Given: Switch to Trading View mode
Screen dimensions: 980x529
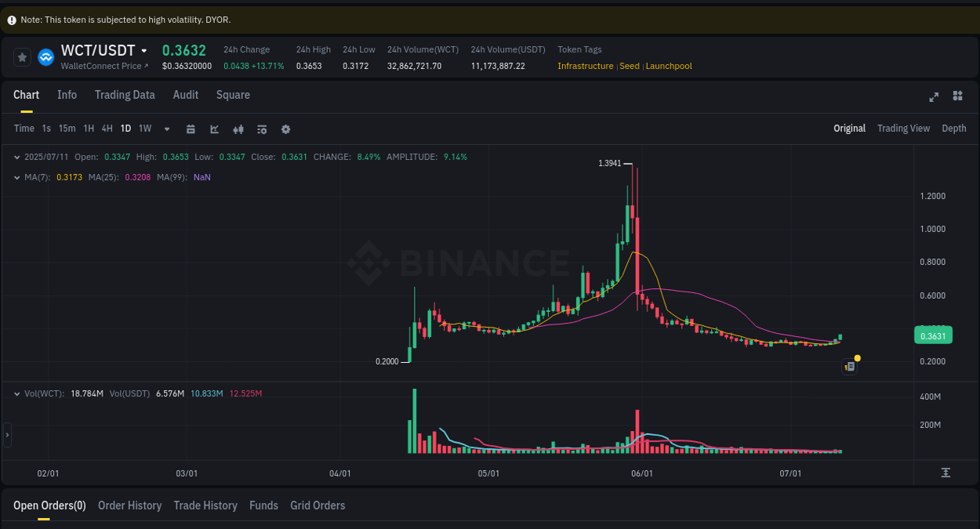Looking at the screenshot, I should coord(903,128).
